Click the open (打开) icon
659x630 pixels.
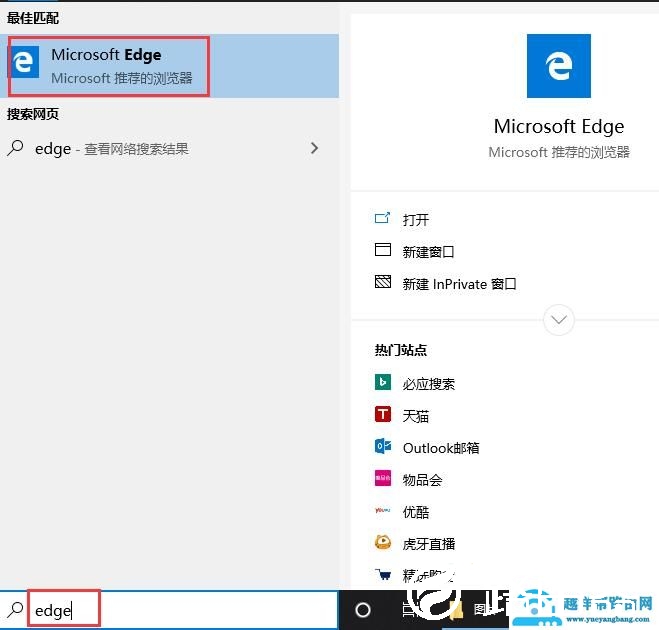(x=382, y=218)
